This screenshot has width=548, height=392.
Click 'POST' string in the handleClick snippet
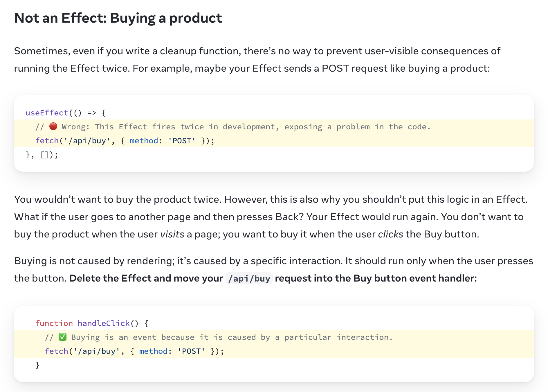point(191,351)
